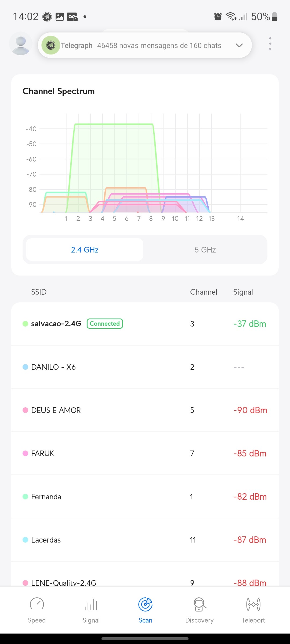Switch spectrum to 2.4 GHz band
Image resolution: width=290 pixels, height=644 pixels.
click(85, 250)
